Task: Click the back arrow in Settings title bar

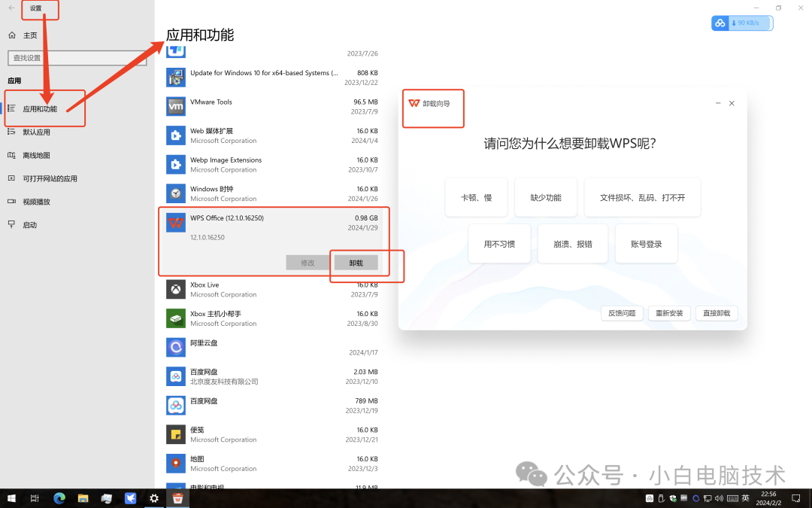Action: 11,8
